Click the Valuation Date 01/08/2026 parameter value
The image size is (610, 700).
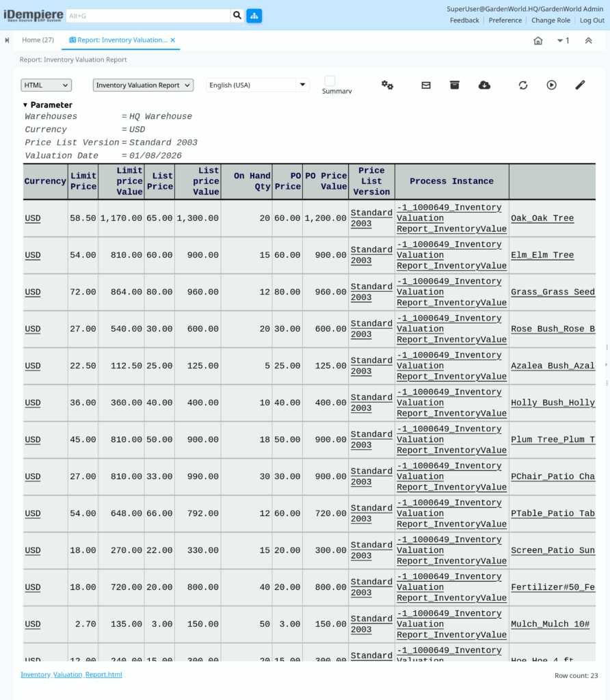[x=155, y=156]
